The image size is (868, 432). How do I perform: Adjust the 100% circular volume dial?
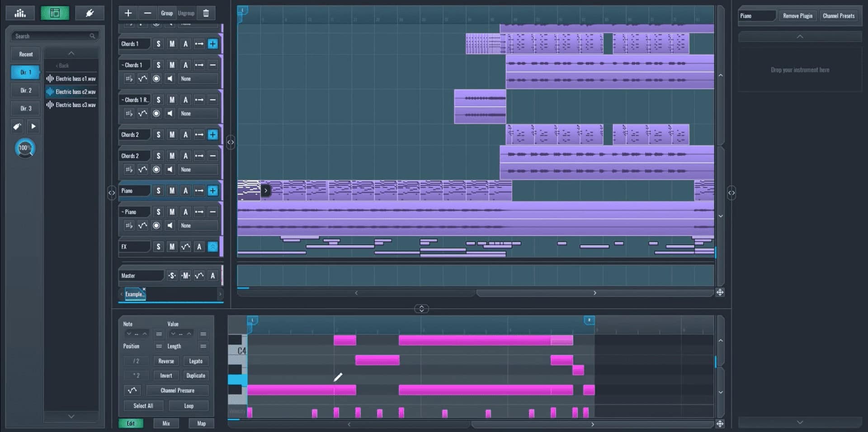pyautogui.click(x=25, y=148)
